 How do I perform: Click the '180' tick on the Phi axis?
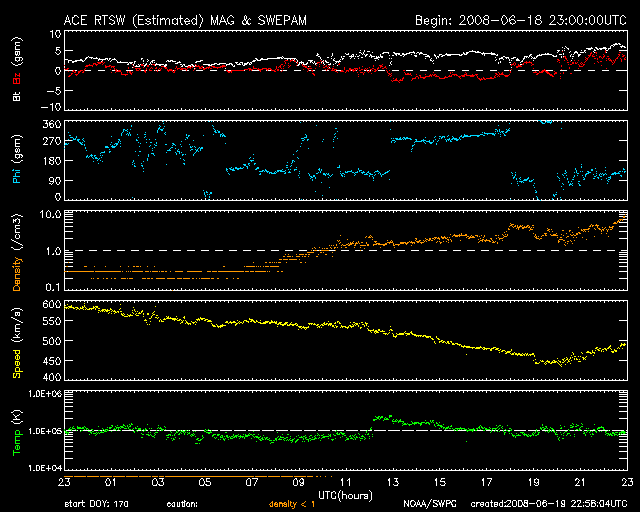[x=52, y=161]
